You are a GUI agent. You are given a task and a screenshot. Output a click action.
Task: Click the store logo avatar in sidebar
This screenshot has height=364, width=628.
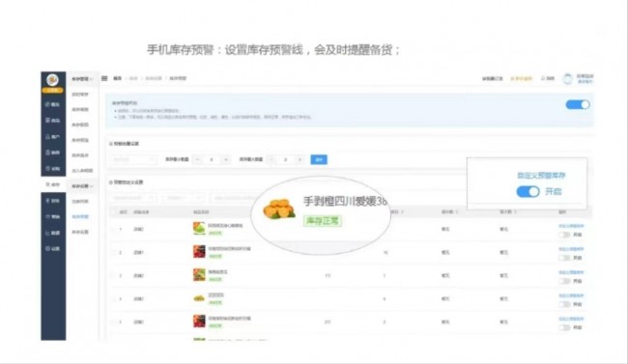[x=52, y=80]
